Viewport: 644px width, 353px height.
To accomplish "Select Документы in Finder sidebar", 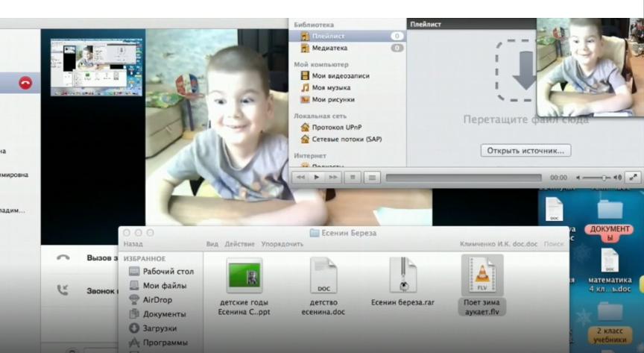I will [x=158, y=314].
